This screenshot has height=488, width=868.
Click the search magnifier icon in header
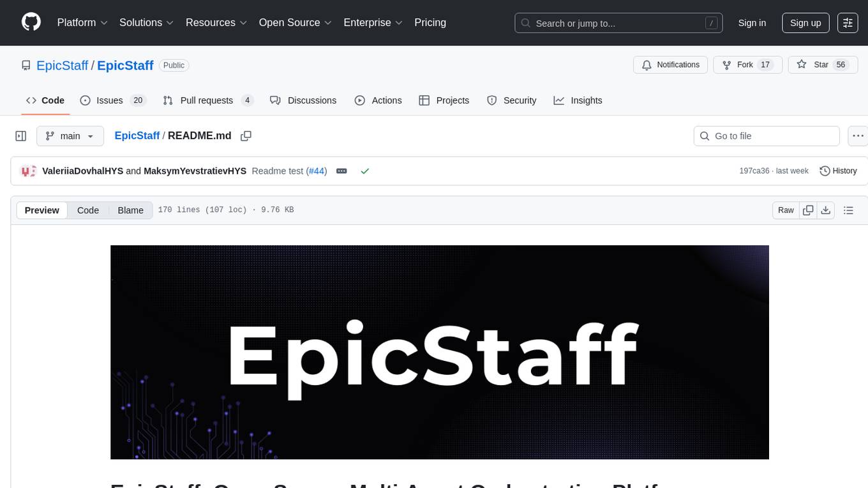point(526,23)
